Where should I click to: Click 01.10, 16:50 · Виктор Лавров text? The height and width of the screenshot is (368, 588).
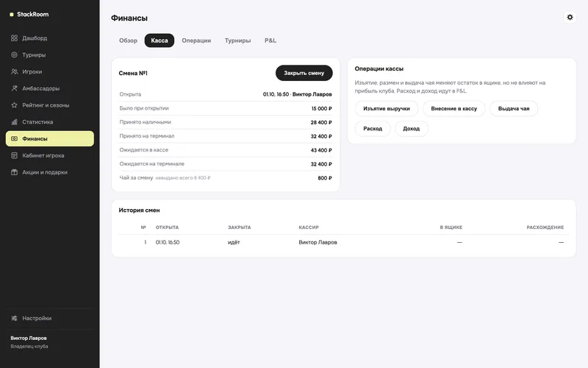(298, 94)
